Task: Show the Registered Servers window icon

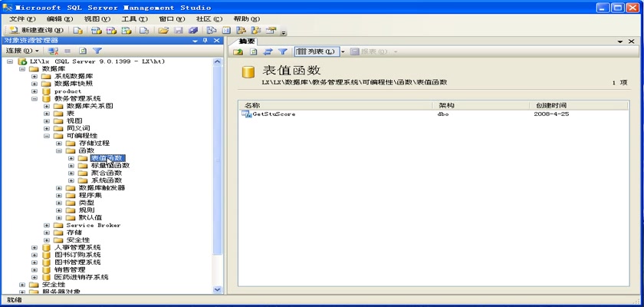Action: pyautogui.click(x=211, y=31)
